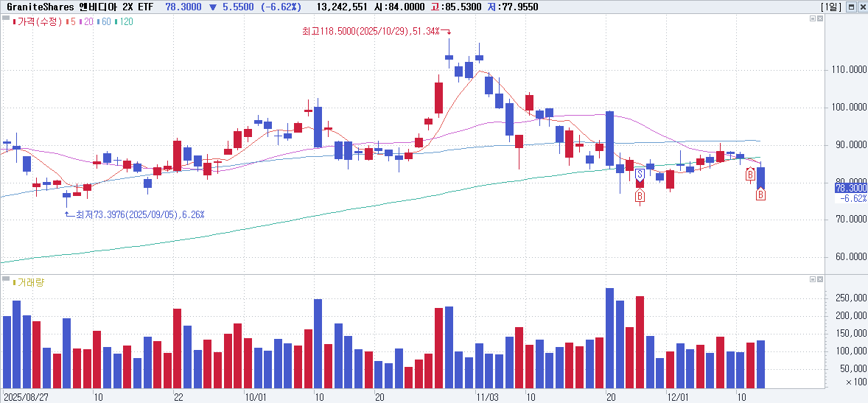Click the change amount 5.5500
Viewport: 868px width, 403px height.
[237, 7]
